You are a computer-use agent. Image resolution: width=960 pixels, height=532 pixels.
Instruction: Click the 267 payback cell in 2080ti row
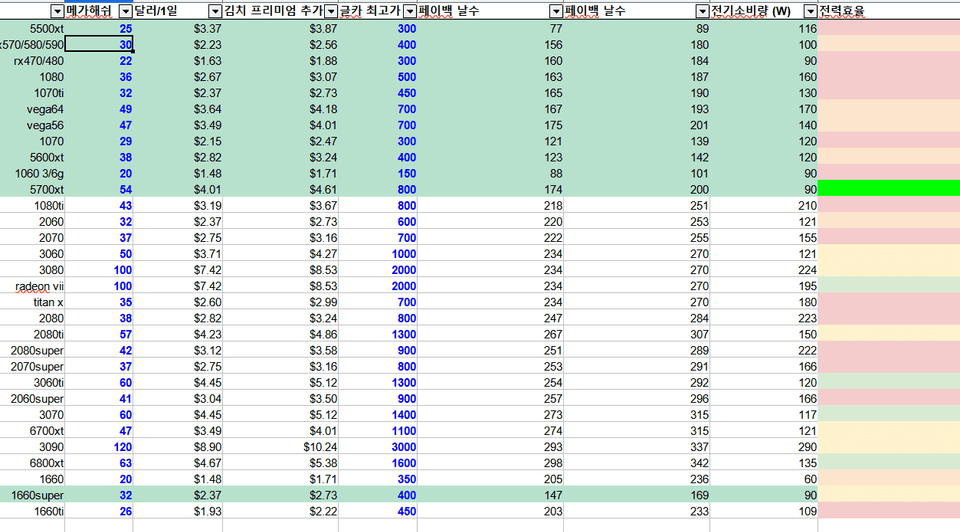(490, 334)
